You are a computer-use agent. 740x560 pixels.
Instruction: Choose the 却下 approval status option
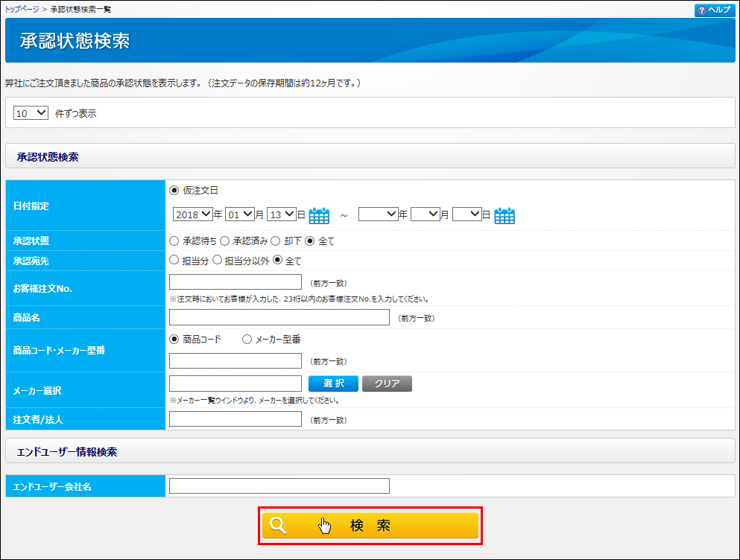click(x=275, y=241)
